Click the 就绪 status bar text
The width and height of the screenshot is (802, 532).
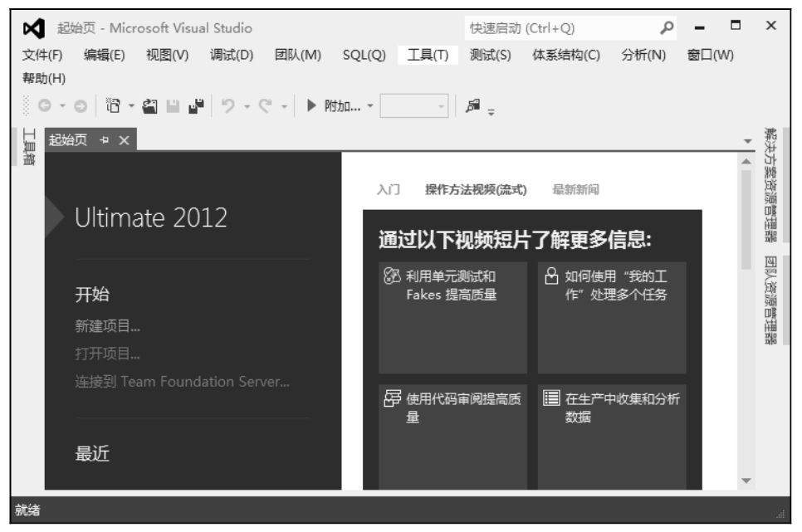tap(27, 510)
